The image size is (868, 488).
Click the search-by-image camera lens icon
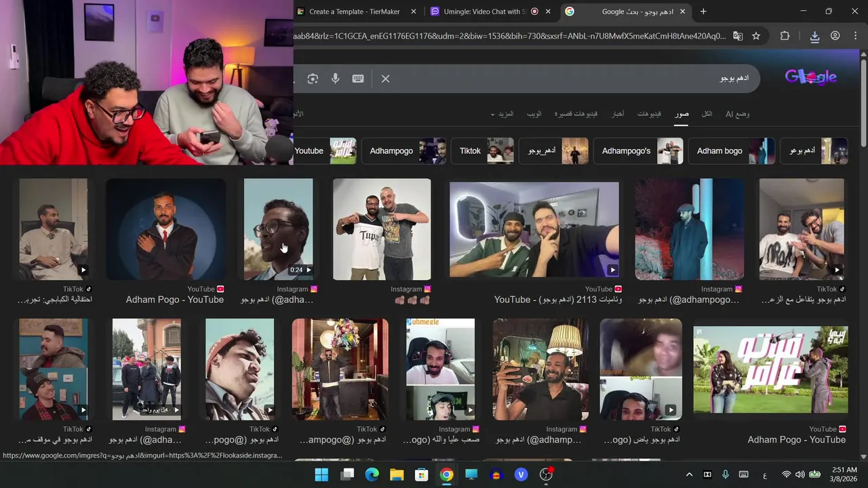[313, 79]
